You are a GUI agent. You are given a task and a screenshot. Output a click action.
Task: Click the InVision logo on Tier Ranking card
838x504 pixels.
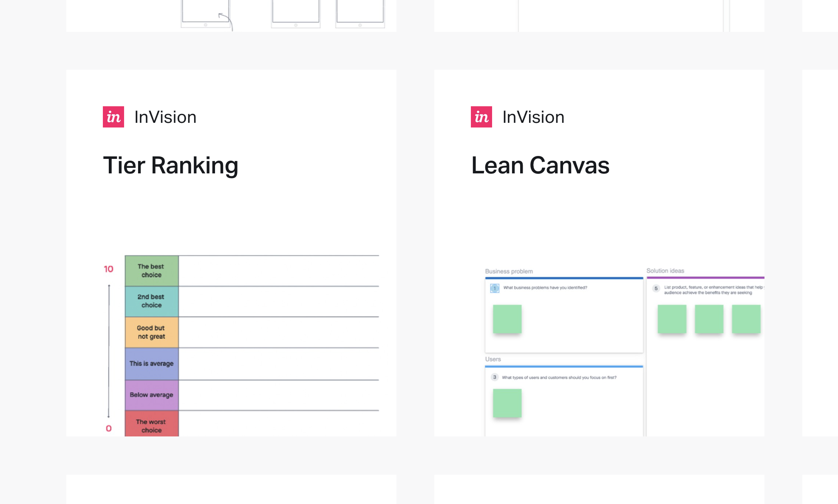[x=113, y=117]
